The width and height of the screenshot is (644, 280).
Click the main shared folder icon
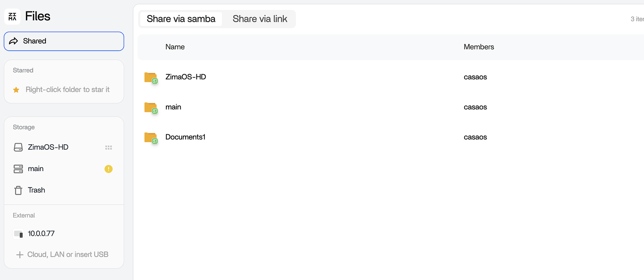tap(151, 107)
